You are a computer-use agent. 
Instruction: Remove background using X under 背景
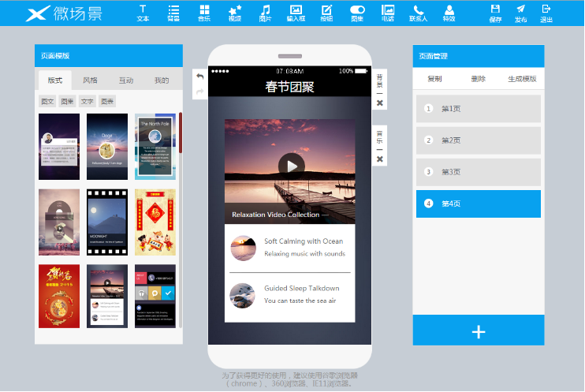click(379, 103)
